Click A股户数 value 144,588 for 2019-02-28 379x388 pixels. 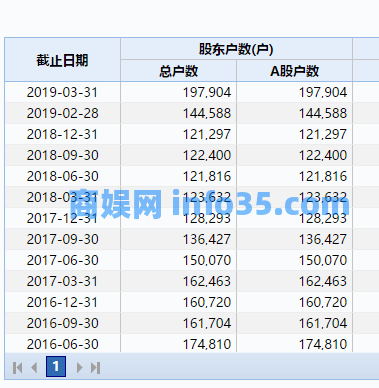coord(323,113)
